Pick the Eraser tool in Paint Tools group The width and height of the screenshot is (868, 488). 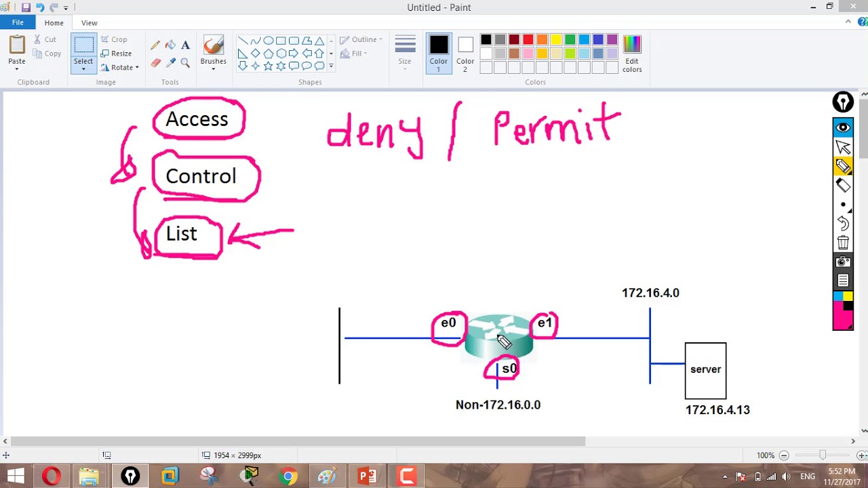[155, 63]
